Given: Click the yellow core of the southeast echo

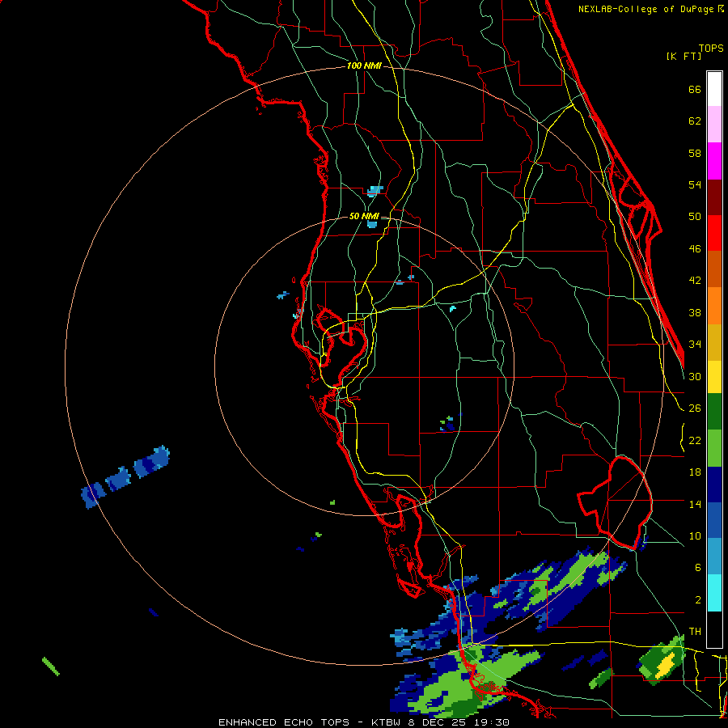Looking at the screenshot, I should pyautogui.click(x=665, y=665).
